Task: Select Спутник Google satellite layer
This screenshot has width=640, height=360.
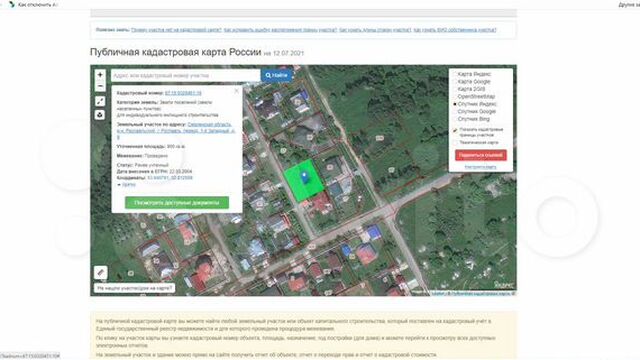Action: point(475,111)
